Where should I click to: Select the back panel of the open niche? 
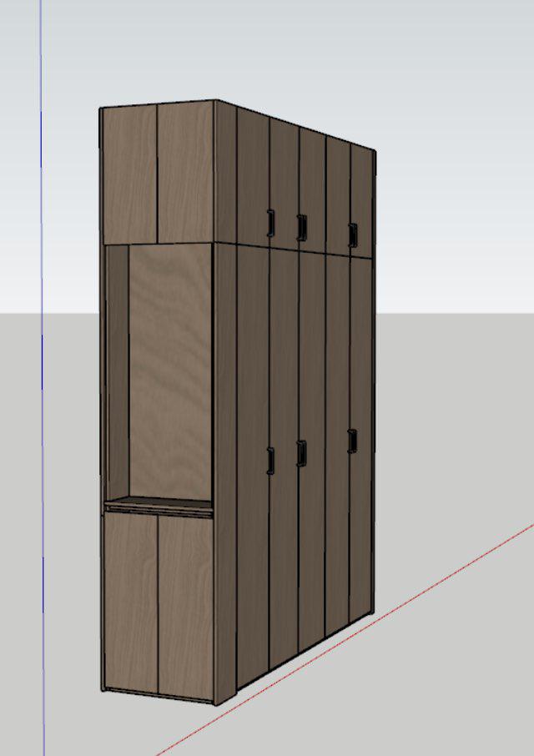pos(170,371)
